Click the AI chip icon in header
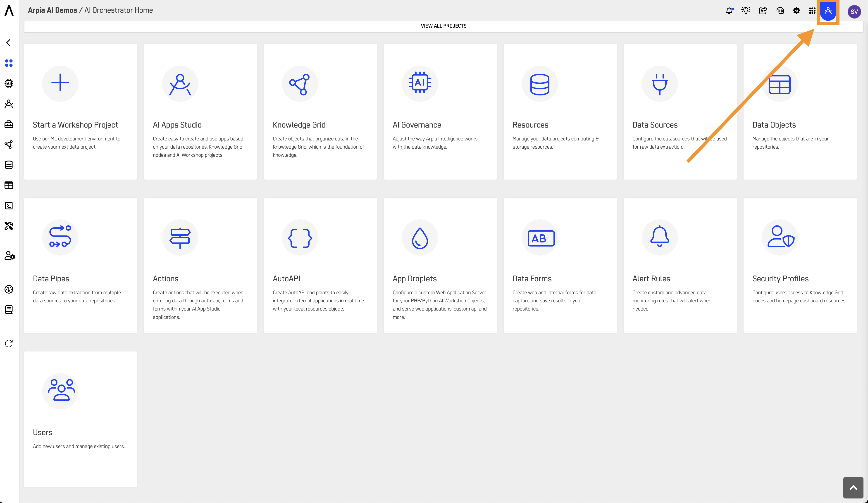Viewport: 868px width, 503px height. click(796, 11)
